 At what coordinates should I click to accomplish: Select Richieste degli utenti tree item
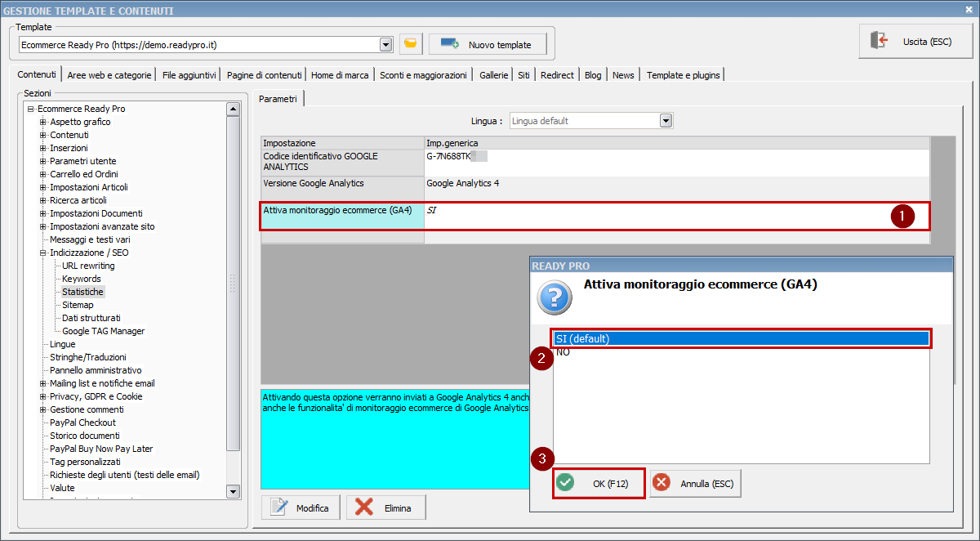click(x=125, y=475)
